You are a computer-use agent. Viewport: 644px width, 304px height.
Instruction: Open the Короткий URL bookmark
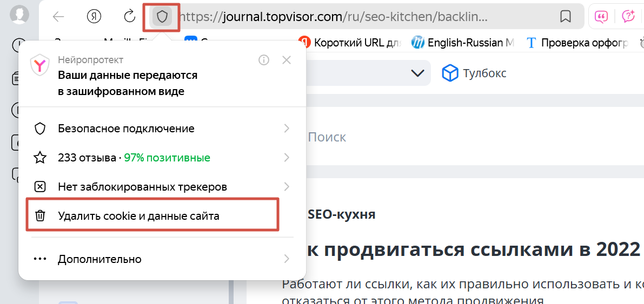pyautogui.click(x=350, y=42)
